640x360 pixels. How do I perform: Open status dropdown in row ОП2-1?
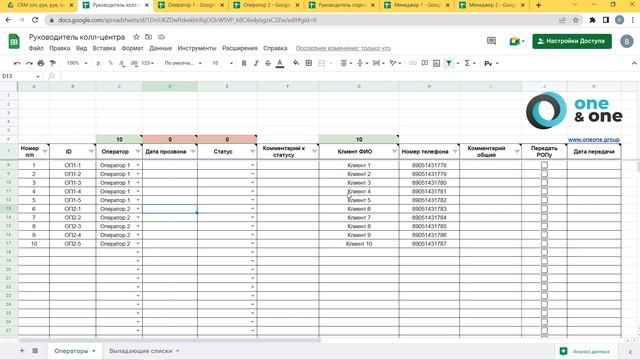(252, 209)
